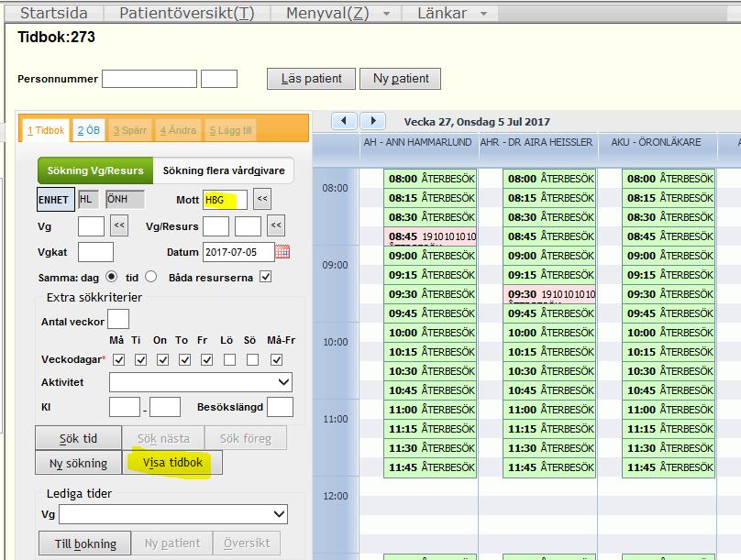The height and width of the screenshot is (560, 741).
Task: Click the Besökslängd input field
Action: click(x=281, y=407)
